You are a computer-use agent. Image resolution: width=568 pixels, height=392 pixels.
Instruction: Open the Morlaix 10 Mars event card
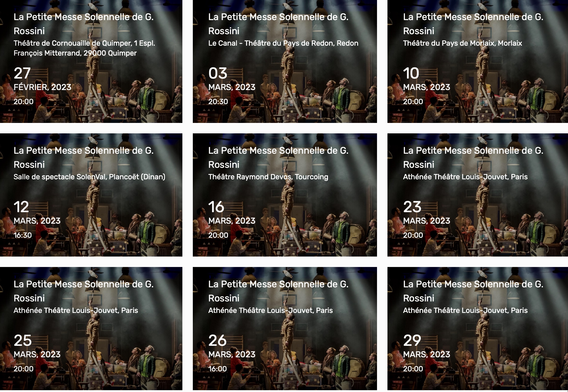(478, 61)
